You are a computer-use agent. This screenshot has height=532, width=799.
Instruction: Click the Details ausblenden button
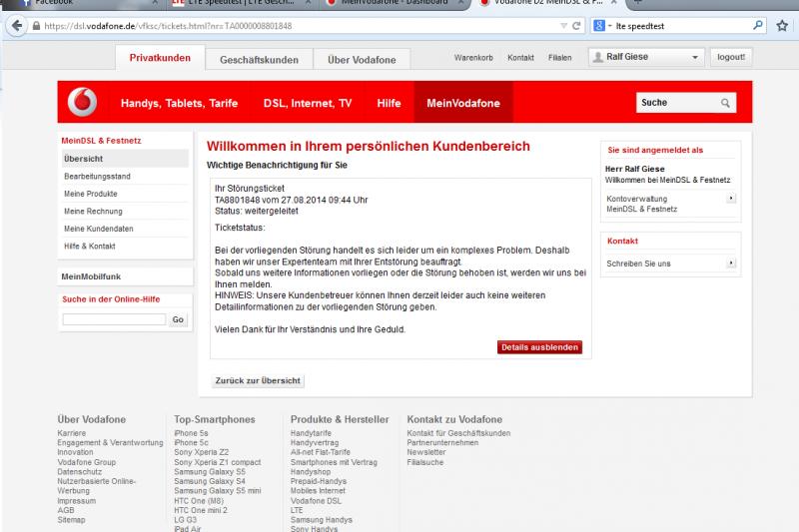click(x=539, y=346)
